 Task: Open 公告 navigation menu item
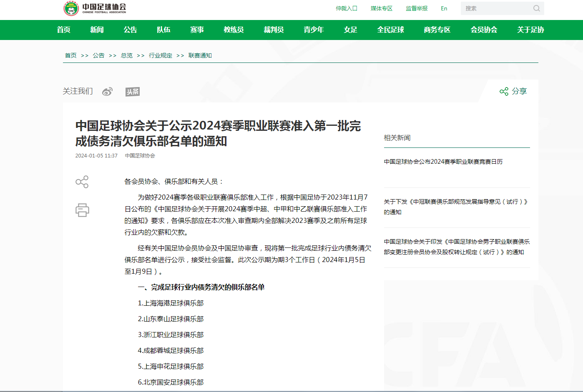131,30
